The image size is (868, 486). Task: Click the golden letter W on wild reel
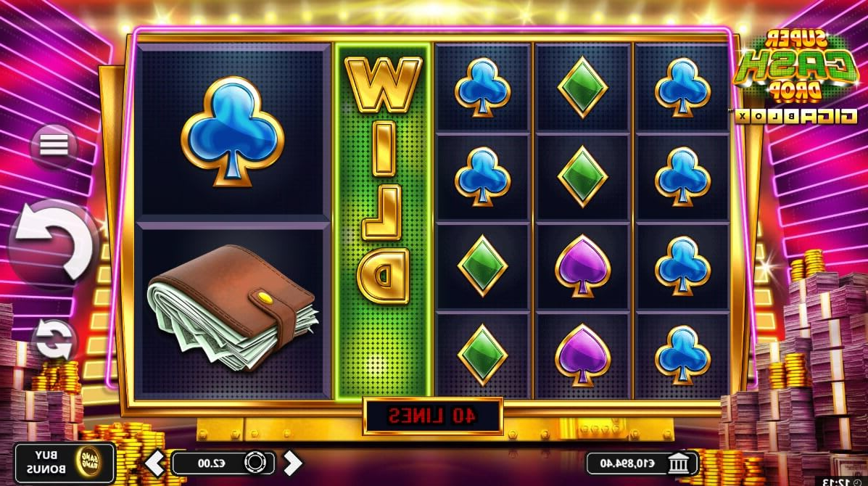[383, 84]
